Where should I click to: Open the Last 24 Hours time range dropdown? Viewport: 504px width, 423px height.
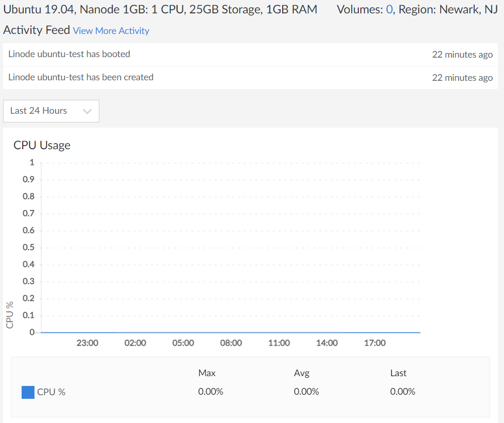coord(50,111)
